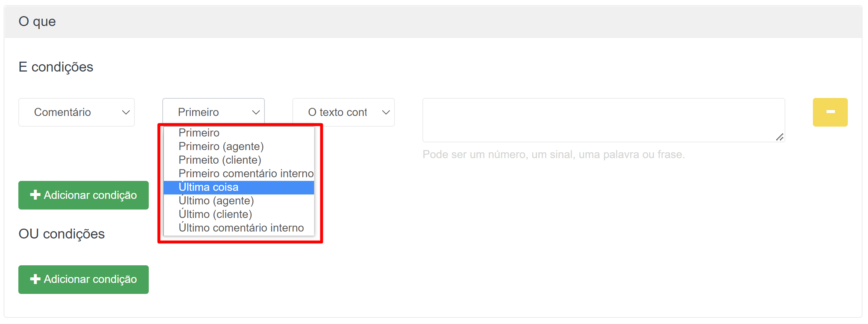Select Primeiro (agente) from the list
868x324 pixels.
pos(221,146)
